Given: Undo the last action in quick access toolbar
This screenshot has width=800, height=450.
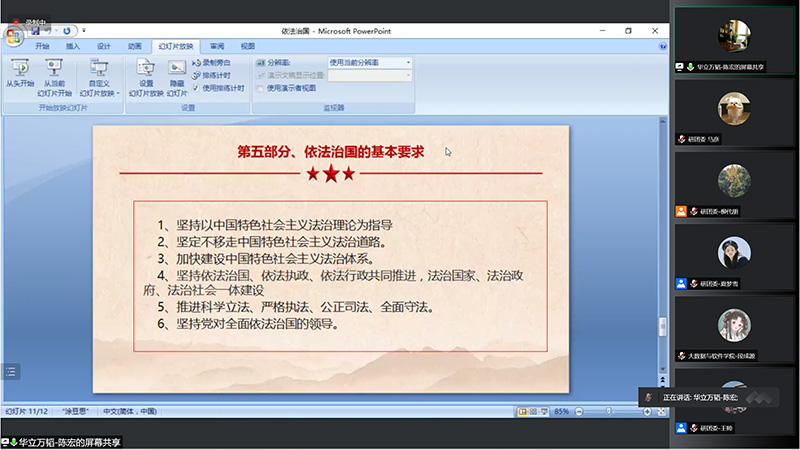Looking at the screenshot, I should [x=47, y=31].
